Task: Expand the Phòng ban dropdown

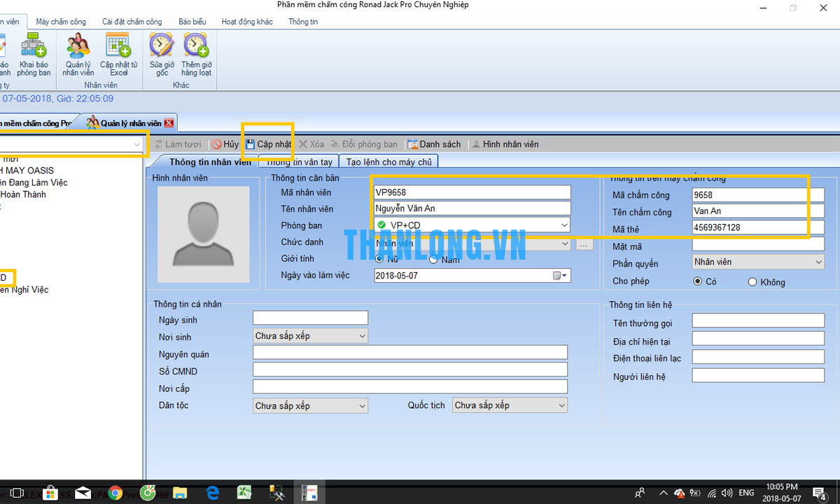Action: [564, 225]
